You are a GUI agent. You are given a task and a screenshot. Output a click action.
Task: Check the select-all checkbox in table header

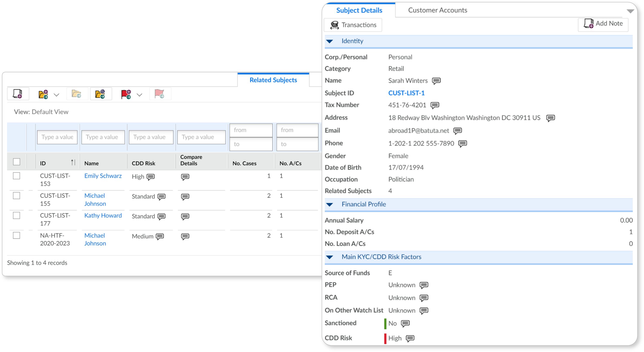pyautogui.click(x=17, y=162)
